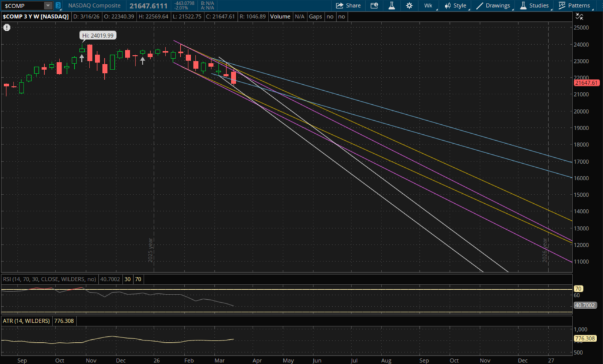Click the Volume label in chart header
The width and height of the screenshot is (603, 364).
pyautogui.click(x=280, y=16)
